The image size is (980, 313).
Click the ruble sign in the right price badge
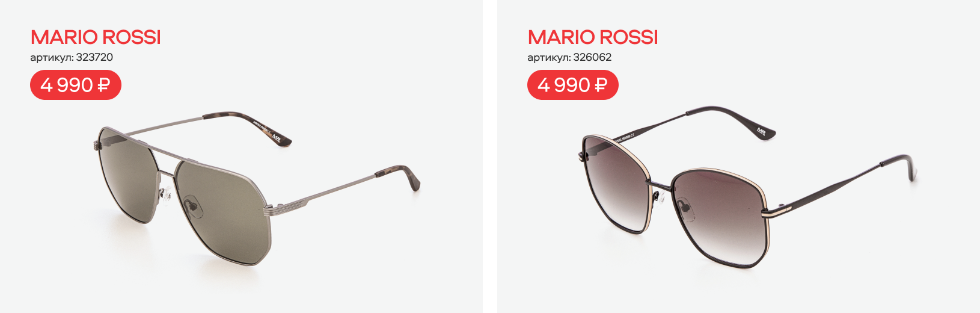pyautogui.click(x=601, y=85)
